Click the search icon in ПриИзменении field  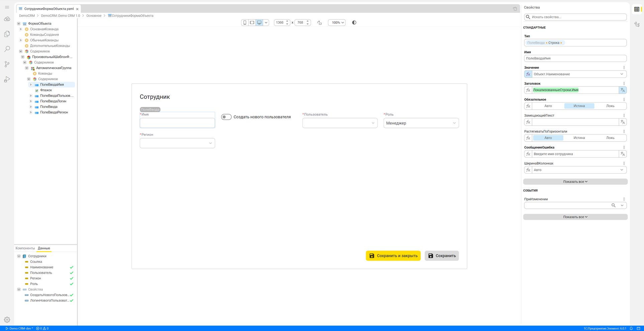point(613,205)
